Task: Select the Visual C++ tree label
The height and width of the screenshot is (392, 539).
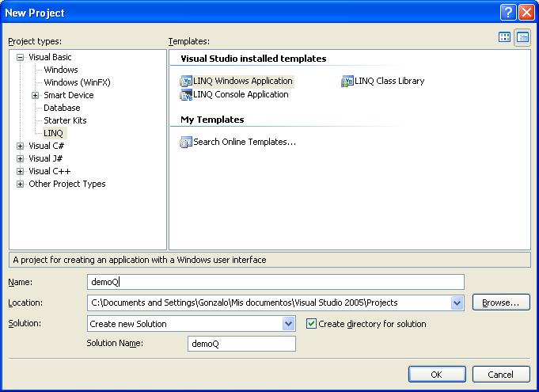Action: tap(50, 171)
